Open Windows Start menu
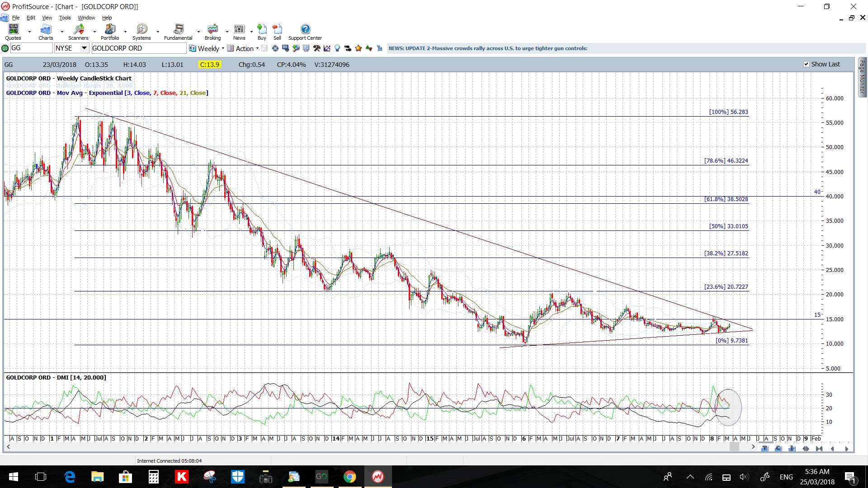Image resolution: width=868 pixels, height=488 pixels. (x=13, y=477)
